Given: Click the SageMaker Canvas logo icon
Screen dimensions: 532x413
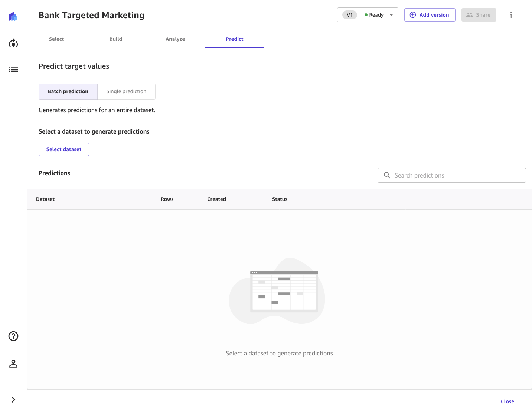Looking at the screenshot, I should [x=13, y=16].
